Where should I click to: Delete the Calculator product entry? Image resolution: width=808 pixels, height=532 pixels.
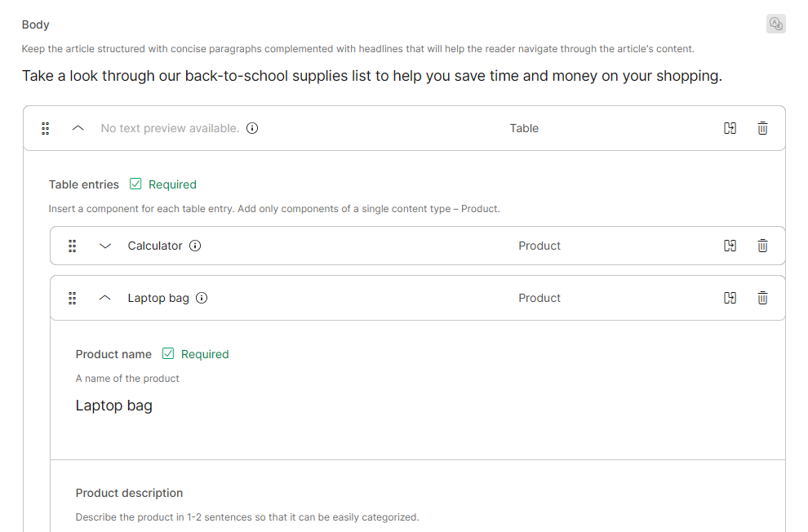coord(762,246)
